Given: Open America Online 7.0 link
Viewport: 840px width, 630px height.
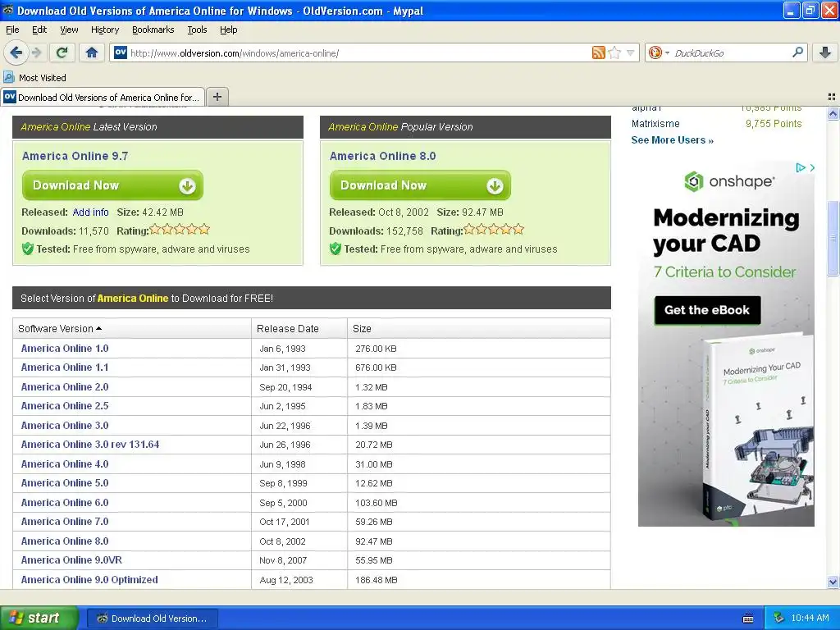Looking at the screenshot, I should 65,522.
